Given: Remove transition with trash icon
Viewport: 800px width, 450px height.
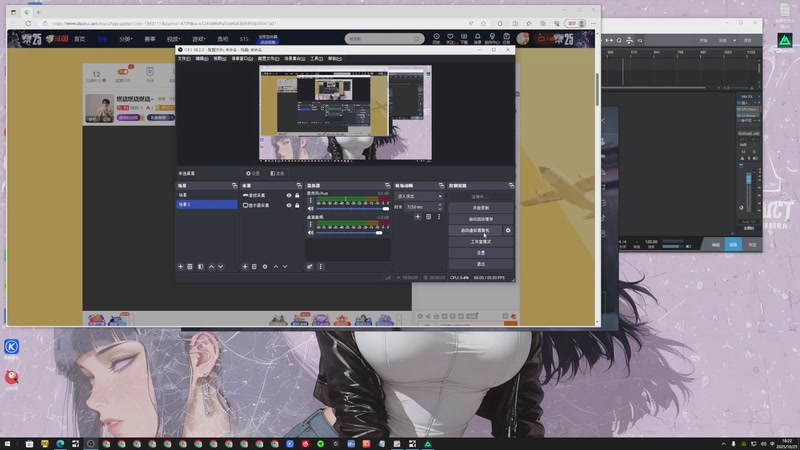Looking at the screenshot, I should 429,217.
